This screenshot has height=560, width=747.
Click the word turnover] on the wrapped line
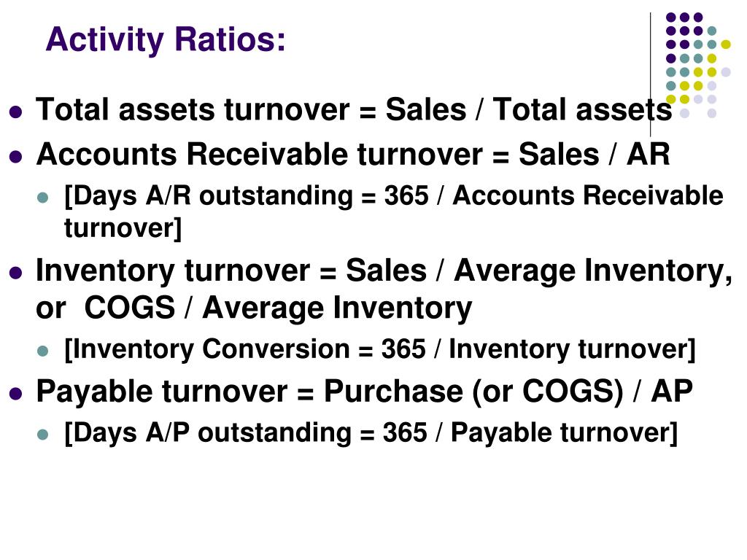tap(123, 228)
